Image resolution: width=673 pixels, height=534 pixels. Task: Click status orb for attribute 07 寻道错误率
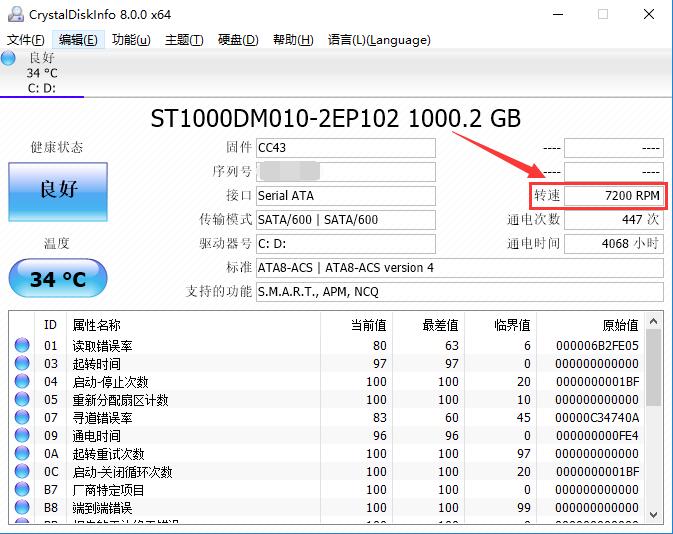point(22,417)
